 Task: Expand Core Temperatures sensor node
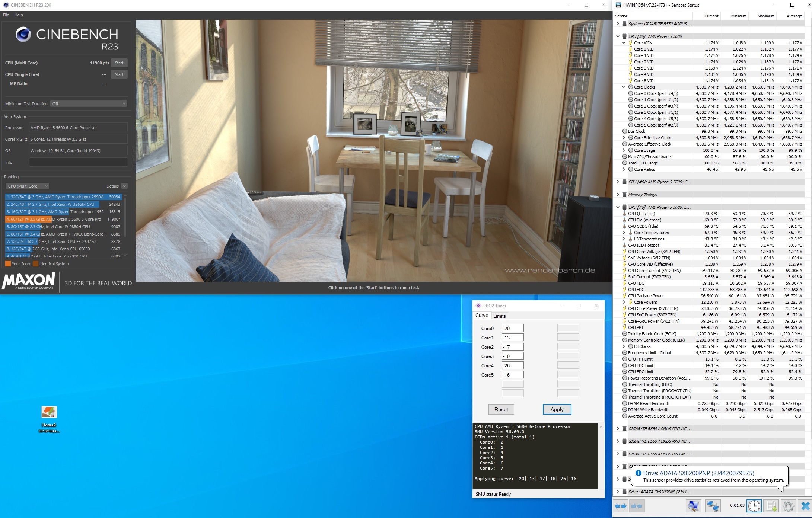click(624, 233)
